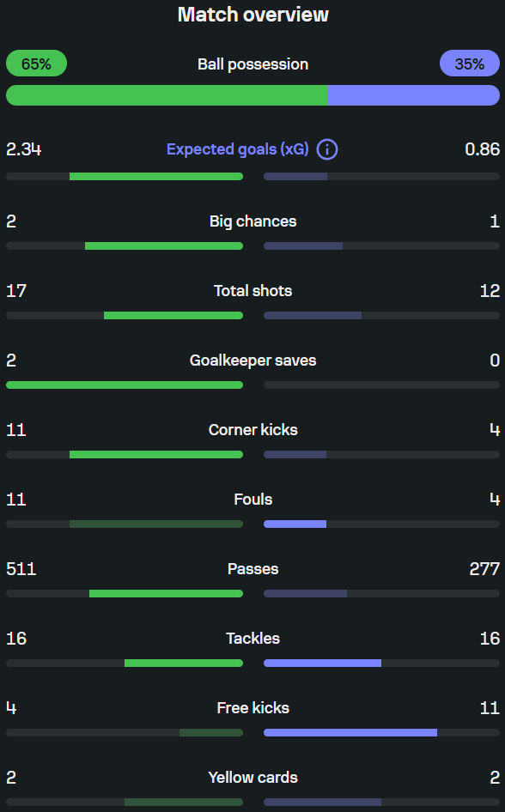This screenshot has height=812, width=505.
Task: Click the Match overview heading
Action: pos(252,15)
